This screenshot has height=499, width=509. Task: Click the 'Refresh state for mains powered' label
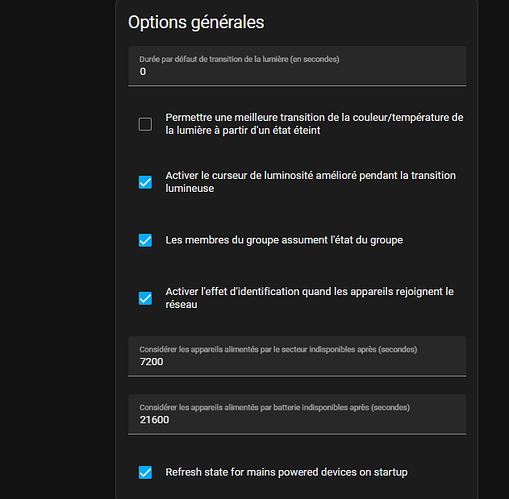286,472
